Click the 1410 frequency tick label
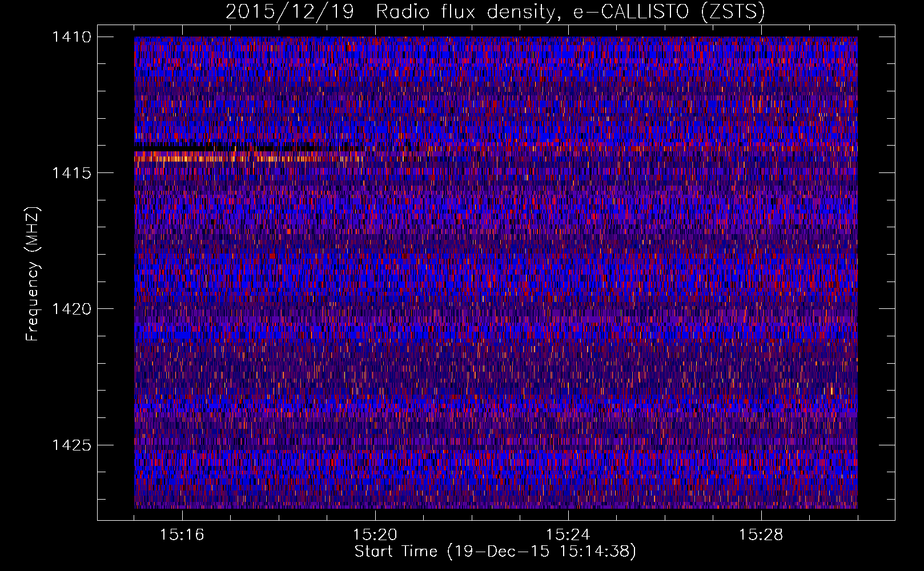Image resolution: width=924 pixels, height=571 pixels. 71,37
